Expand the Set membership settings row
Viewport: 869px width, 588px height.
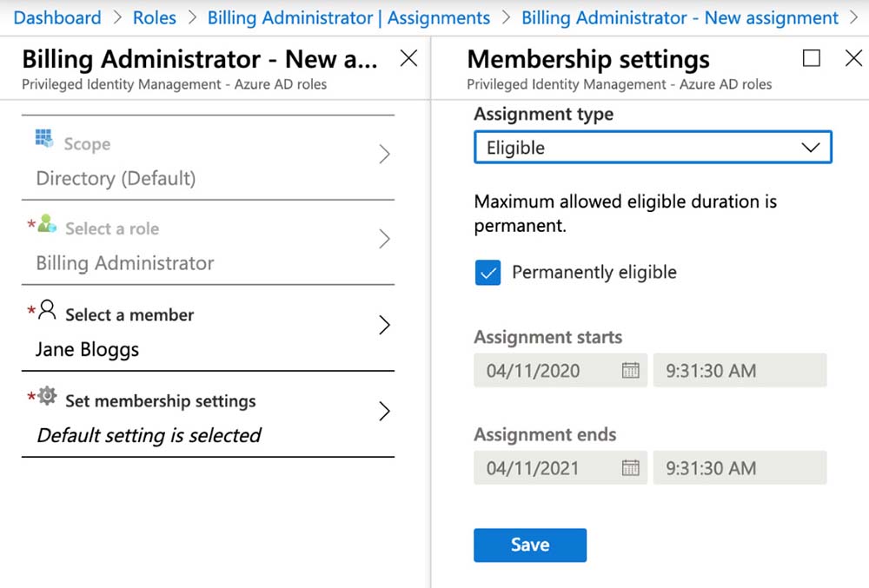[384, 412]
